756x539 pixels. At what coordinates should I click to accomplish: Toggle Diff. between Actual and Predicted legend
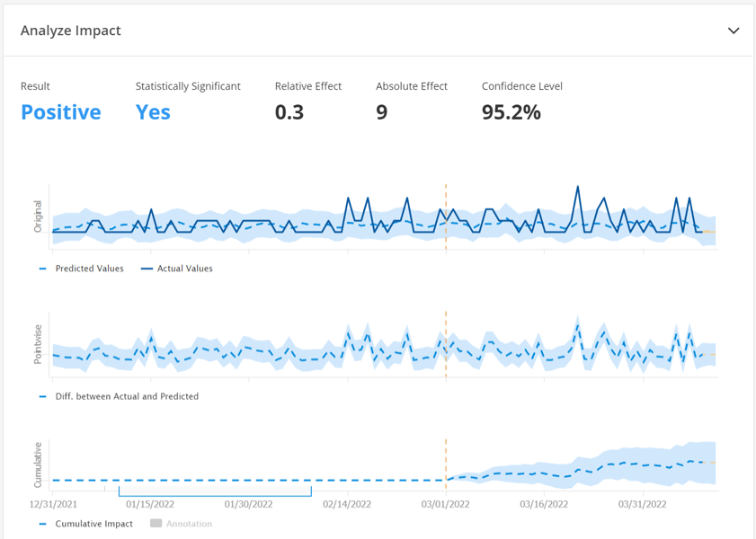click(127, 396)
